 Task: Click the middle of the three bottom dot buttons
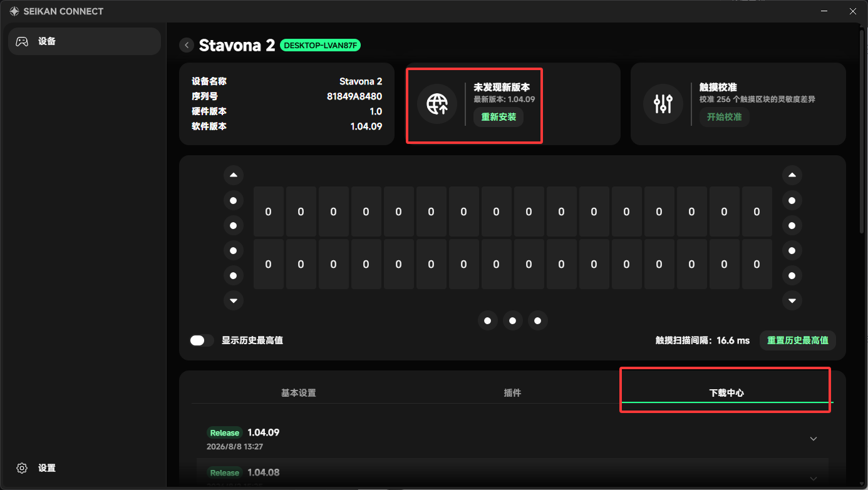coord(513,320)
